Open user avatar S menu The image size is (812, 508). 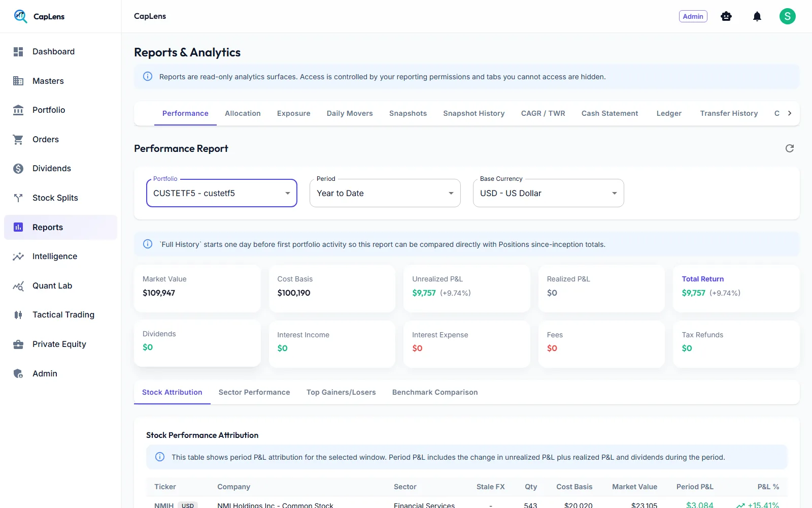[x=788, y=16]
